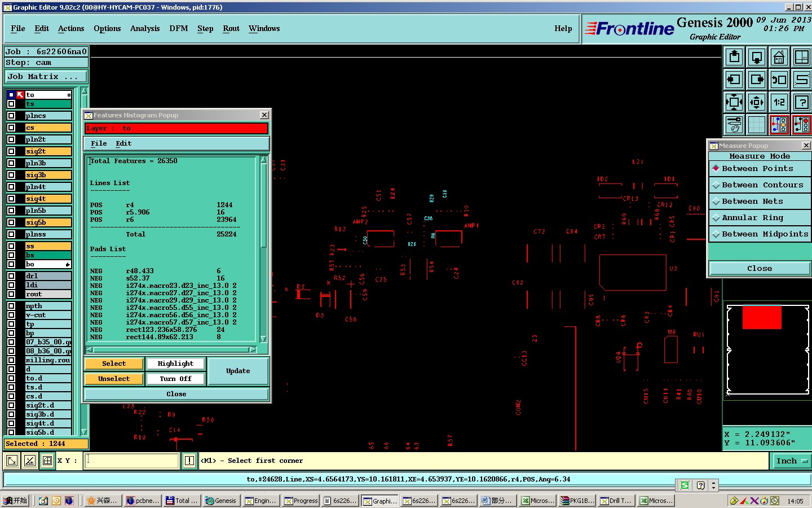Click the Windows Start button
The image size is (812, 508).
(15, 501)
